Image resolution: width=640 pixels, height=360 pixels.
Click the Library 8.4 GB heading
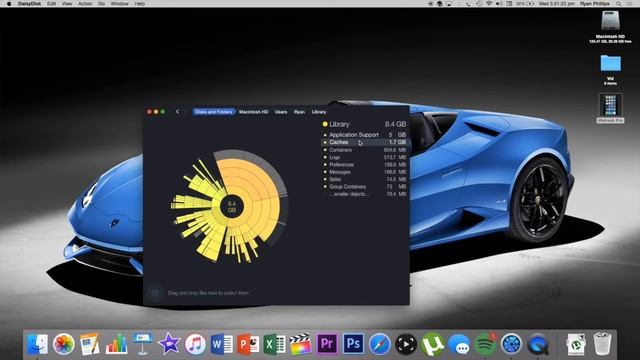[x=364, y=124]
